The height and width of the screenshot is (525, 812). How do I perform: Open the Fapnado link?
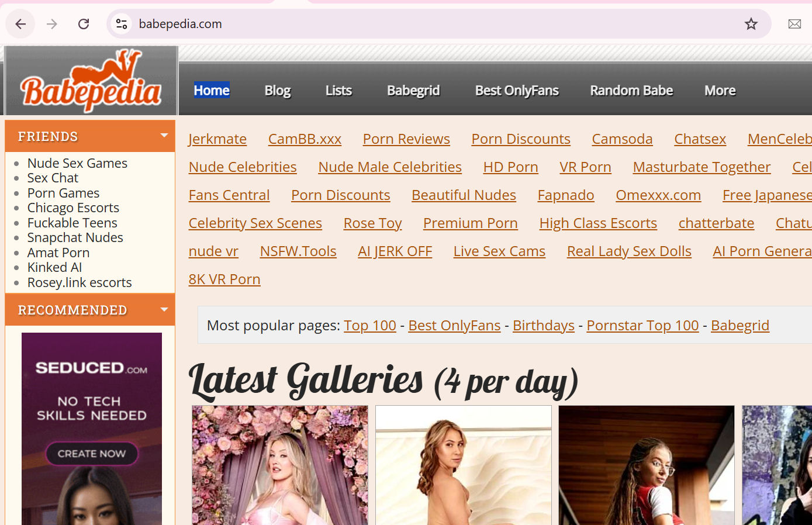pos(566,195)
